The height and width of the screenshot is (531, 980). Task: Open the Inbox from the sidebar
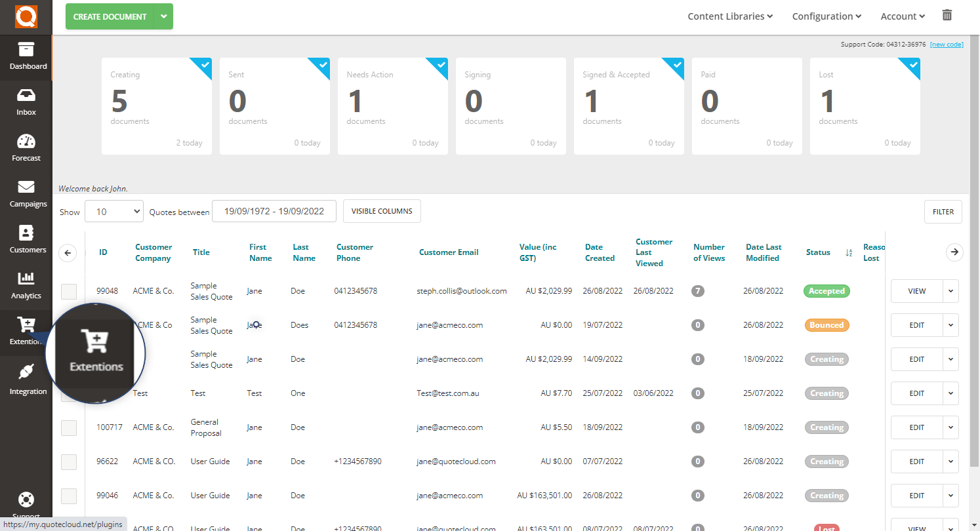coord(26,102)
